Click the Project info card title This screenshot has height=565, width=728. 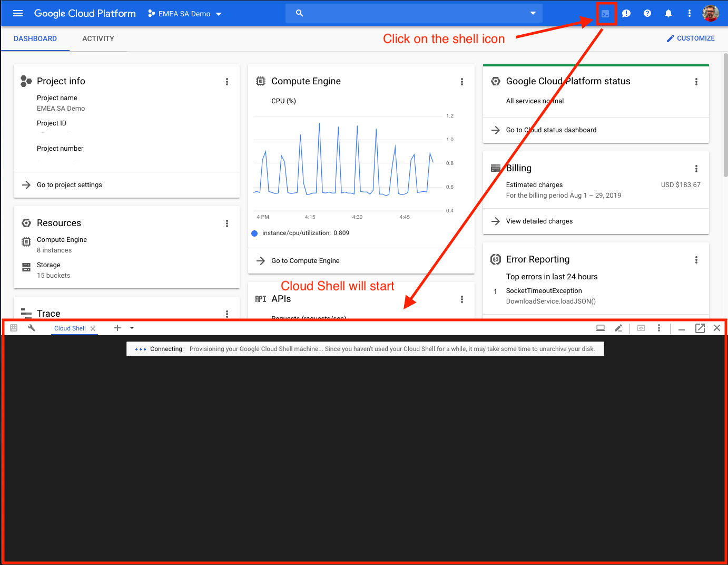(x=61, y=81)
